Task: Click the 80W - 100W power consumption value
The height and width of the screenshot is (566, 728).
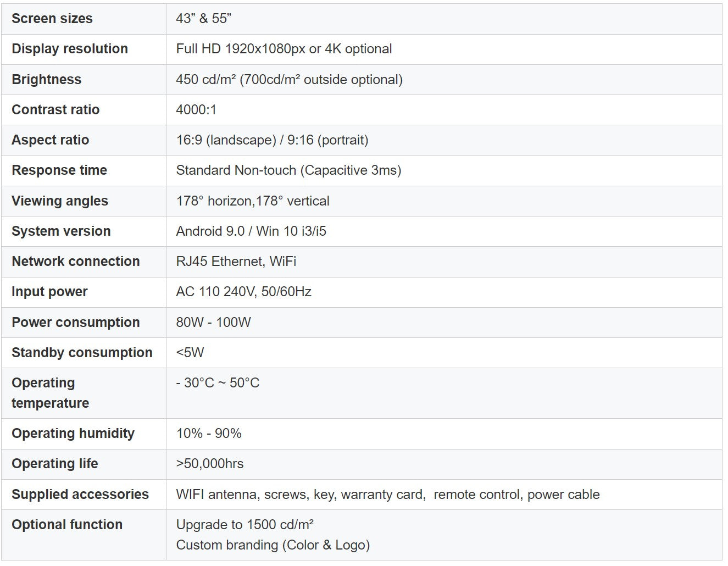Action: pyautogui.click(x=213, y=323)
